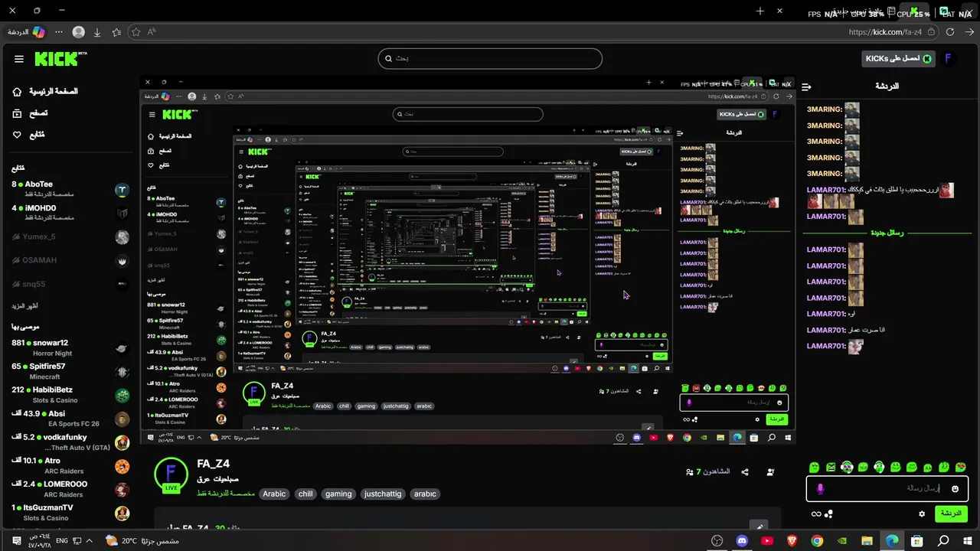Open the browse link in sidebar
980x551 pixels.
[30, 112]
